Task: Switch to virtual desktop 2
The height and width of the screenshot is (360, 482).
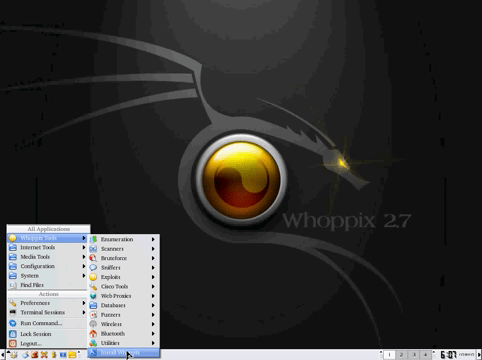Action: 401,355
